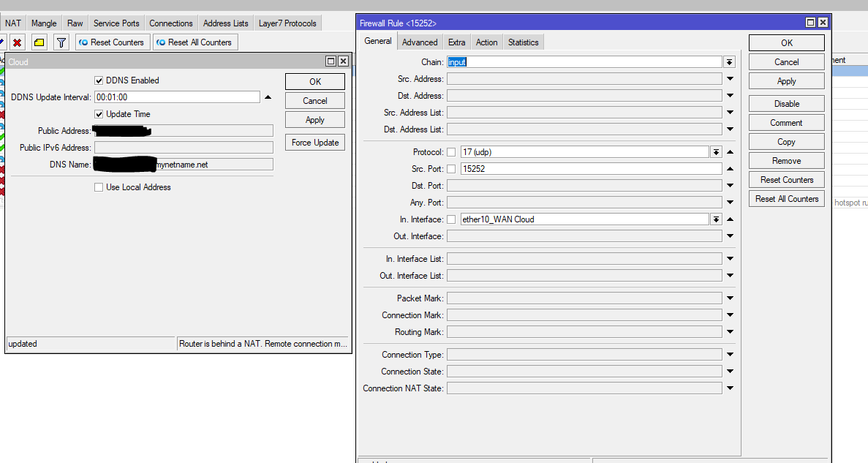
Task: Click OK in the Firewall Rule window
Action: (787, 42)
